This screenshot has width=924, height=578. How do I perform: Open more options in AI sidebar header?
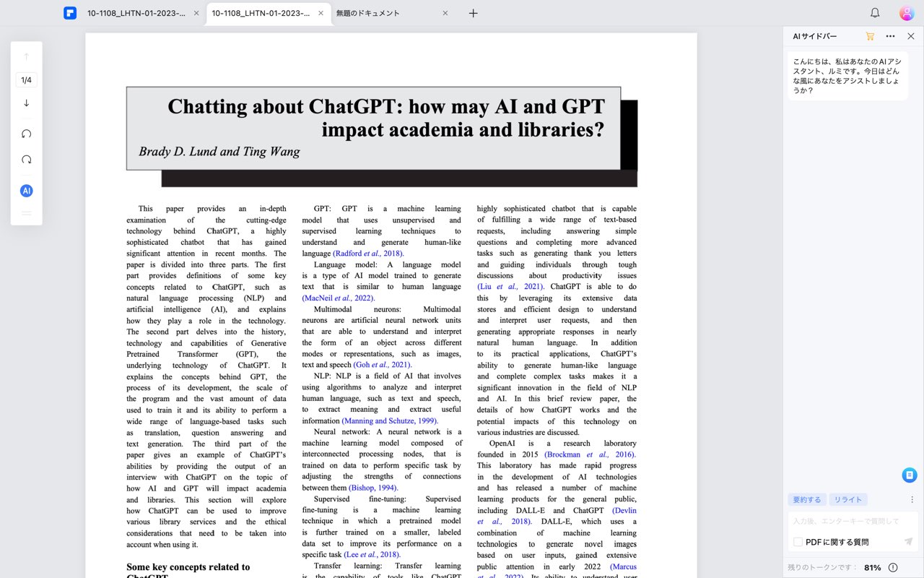(890, 36)
